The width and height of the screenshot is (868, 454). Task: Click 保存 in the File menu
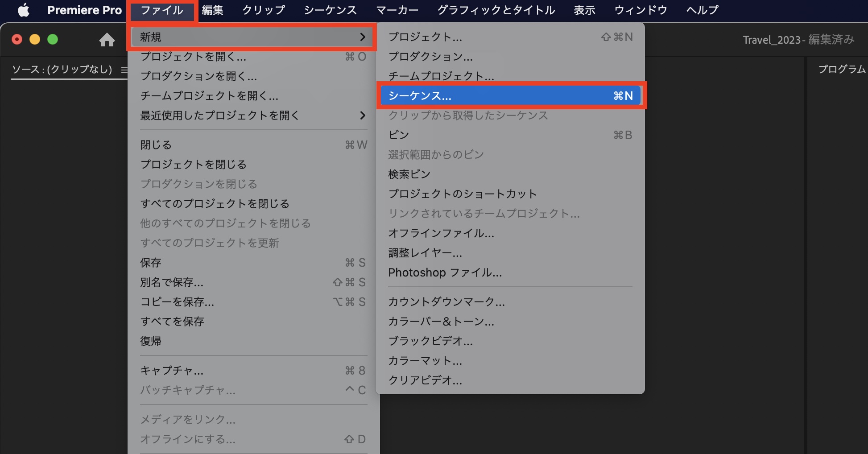tap(254, 263)
